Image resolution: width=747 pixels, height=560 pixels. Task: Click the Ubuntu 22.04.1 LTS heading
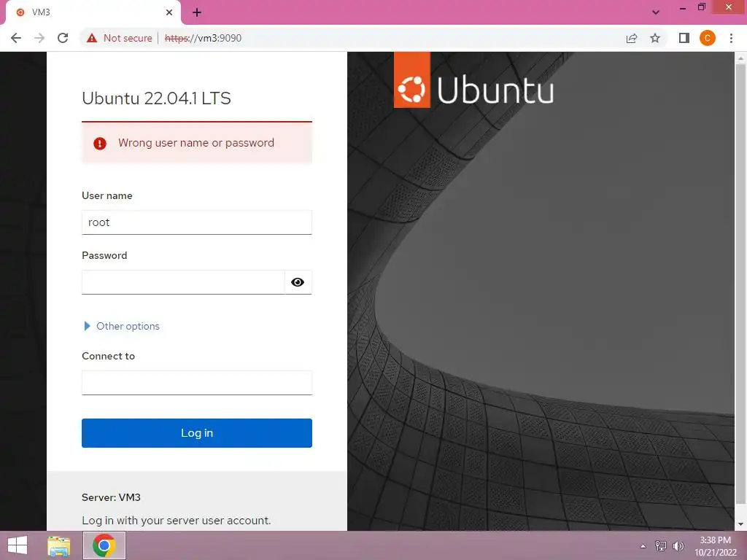point(156,98)
